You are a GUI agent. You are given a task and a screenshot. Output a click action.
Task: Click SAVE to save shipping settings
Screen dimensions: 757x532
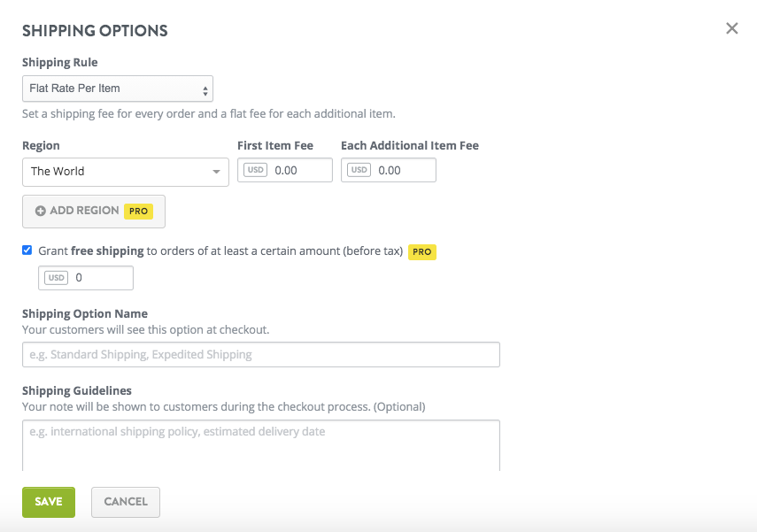[48, 502]
